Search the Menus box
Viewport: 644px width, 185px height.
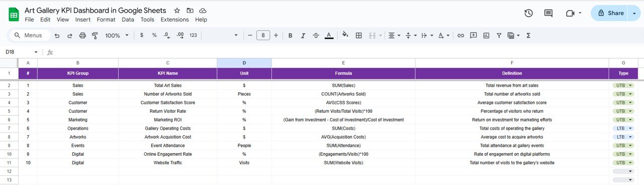[x=30, y=35]
